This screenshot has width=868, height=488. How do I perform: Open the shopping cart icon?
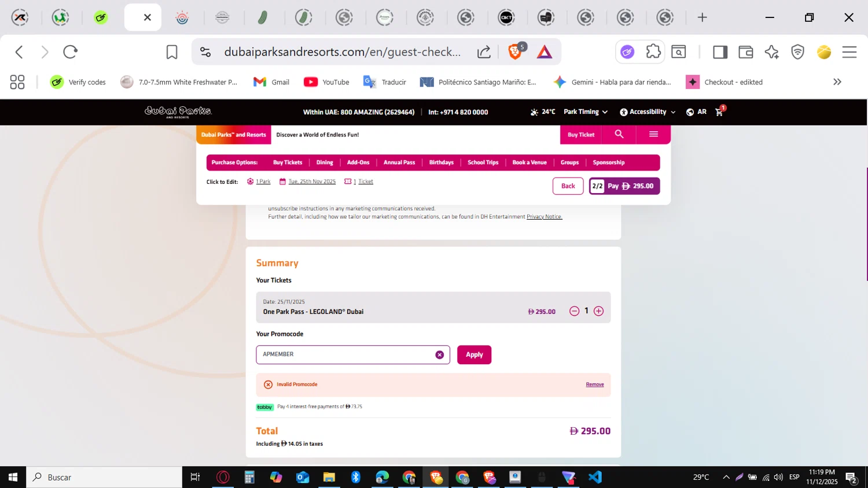point(720,112)
